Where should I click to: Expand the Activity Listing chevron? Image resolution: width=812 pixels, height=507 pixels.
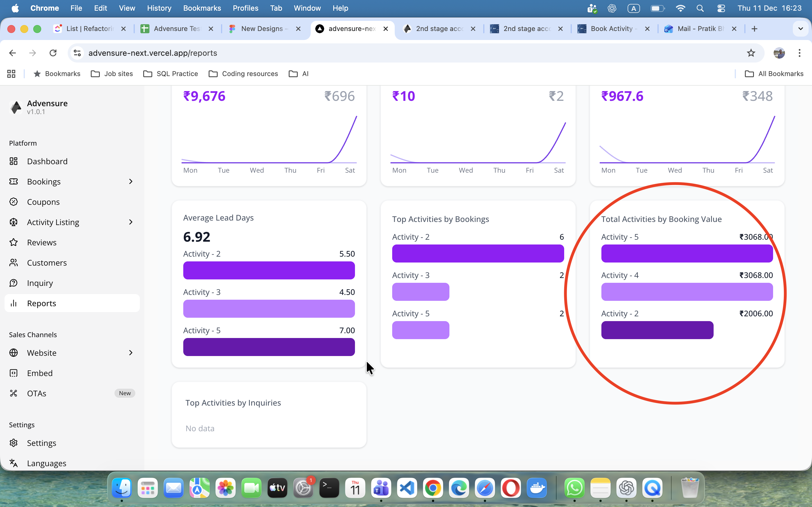click(x=131, y=222)
